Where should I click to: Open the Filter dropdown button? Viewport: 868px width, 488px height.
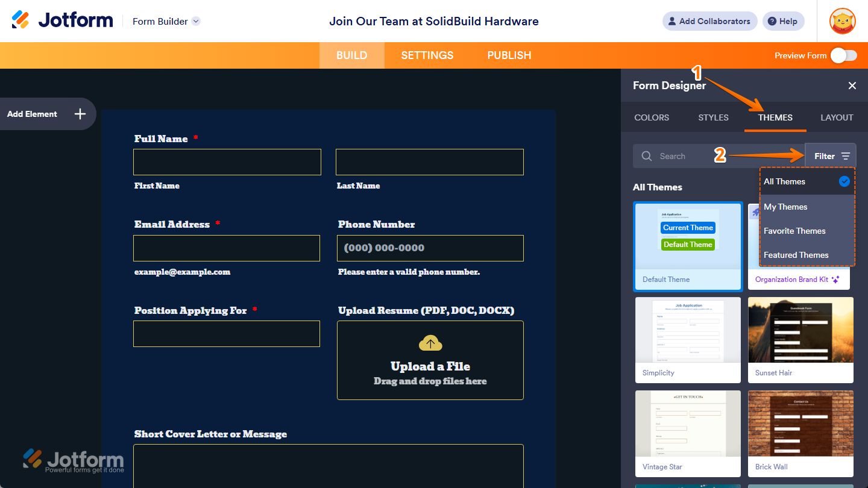831,156
